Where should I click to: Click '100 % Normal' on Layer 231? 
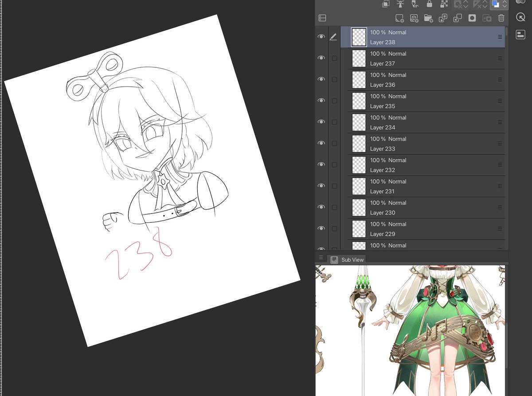[x=388, y=181]
